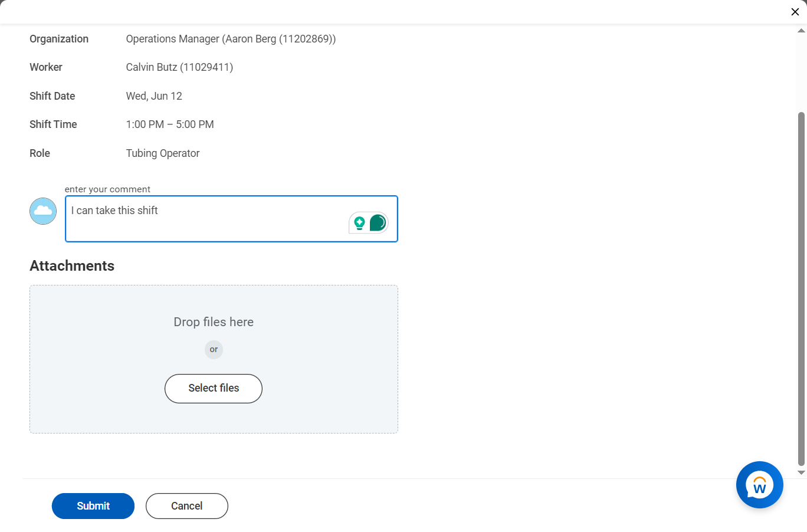Viewport: 807px width, 532px height.
Task: Click the 'enter your comment' label
Action: click(x=107, y=189)
